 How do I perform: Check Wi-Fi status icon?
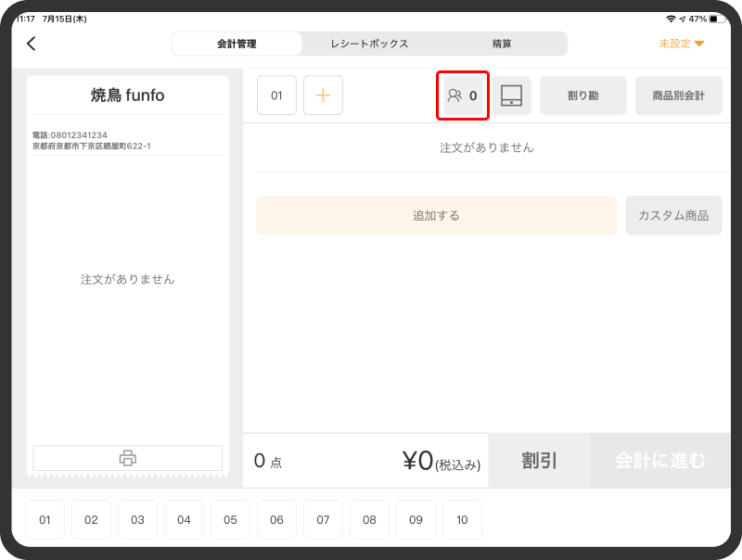(x=671, y=19)
